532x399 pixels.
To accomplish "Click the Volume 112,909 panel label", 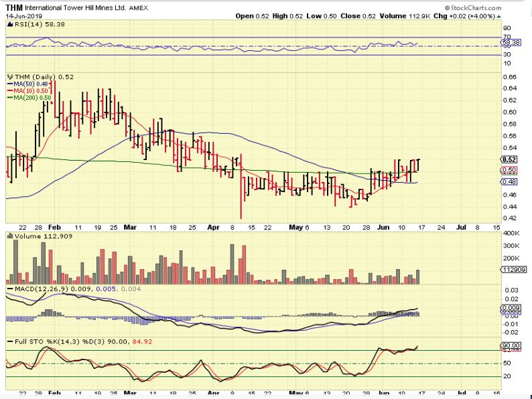I will coord(44,236).
